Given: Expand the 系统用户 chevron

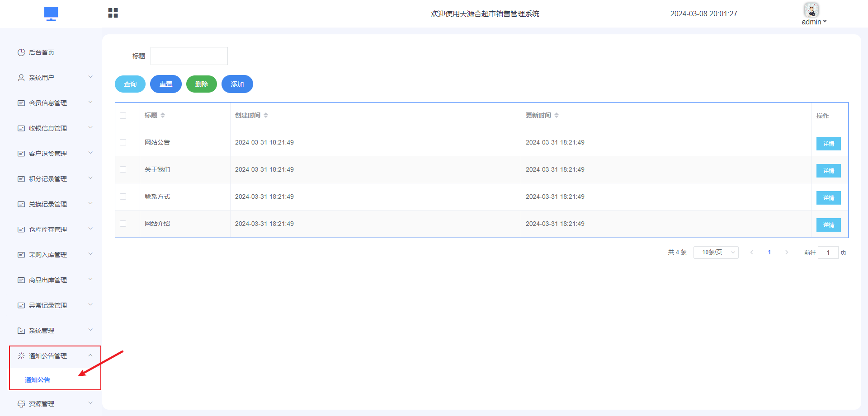Looking at the screenshot, I should 90,77.
